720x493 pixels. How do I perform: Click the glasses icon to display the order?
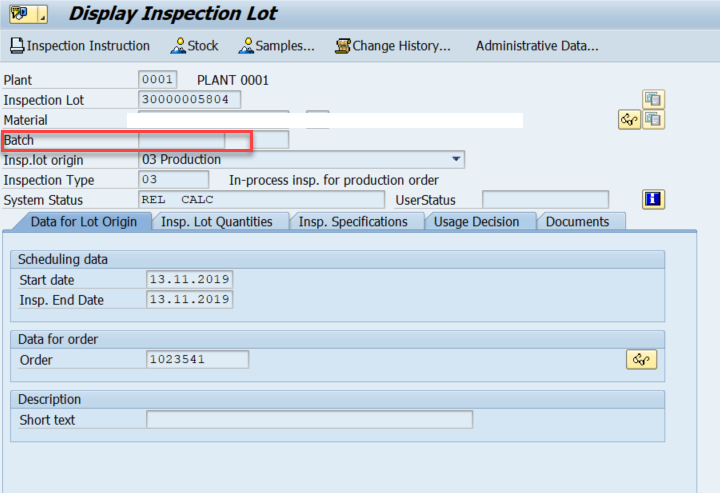pos(641,359)
